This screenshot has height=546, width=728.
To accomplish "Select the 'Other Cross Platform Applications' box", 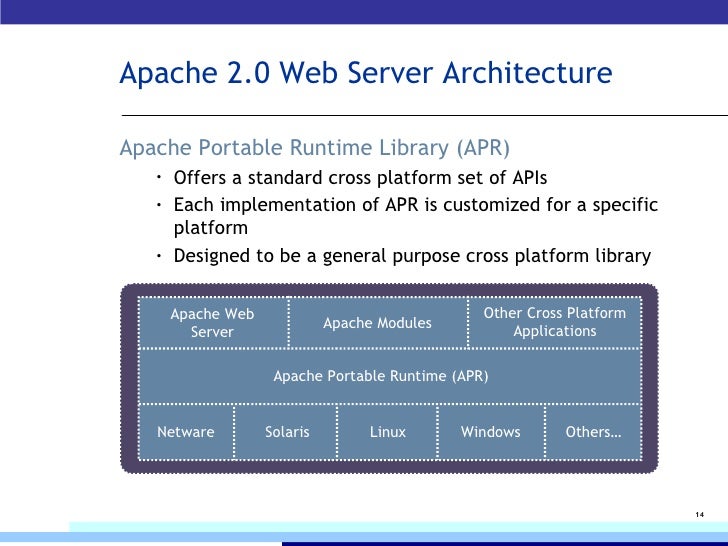I will 555,323.
